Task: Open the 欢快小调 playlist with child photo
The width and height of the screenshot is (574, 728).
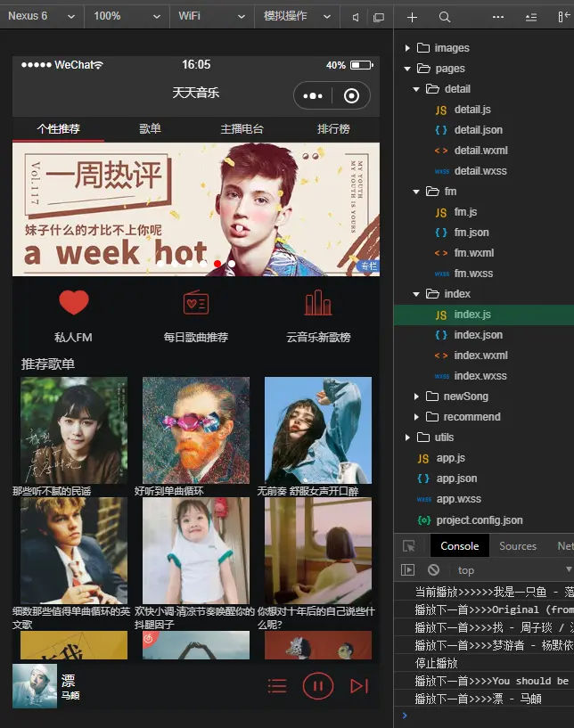Action: pos(196,551)
